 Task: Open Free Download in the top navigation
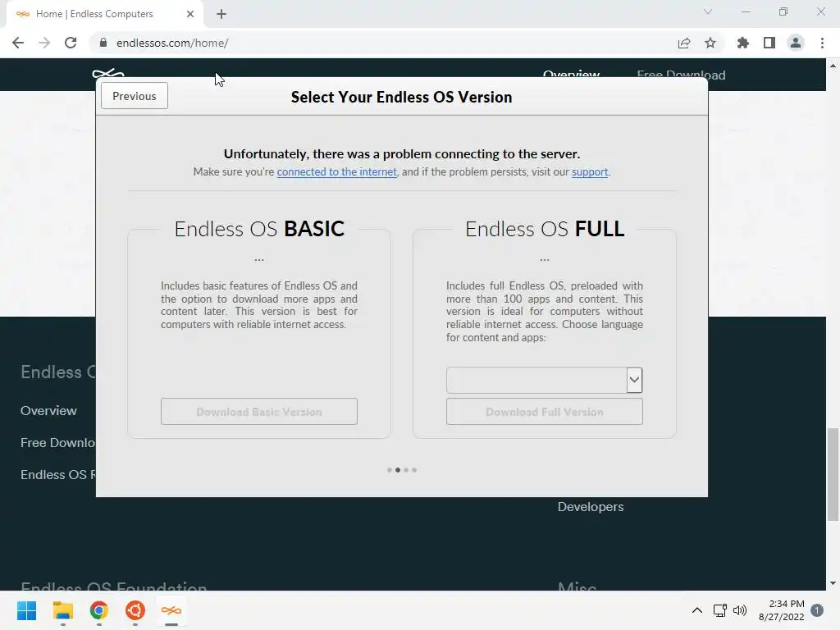pyautogui.click(x=681, y=74)
